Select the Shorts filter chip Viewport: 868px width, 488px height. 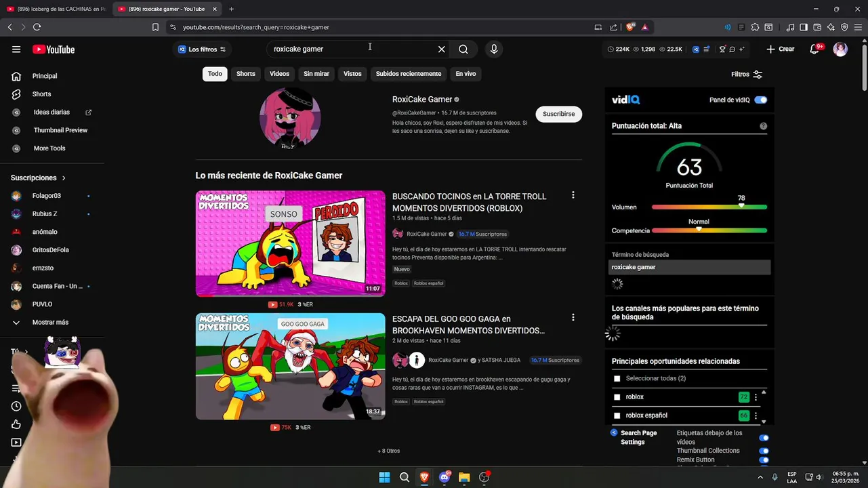[x=246, y=74]
